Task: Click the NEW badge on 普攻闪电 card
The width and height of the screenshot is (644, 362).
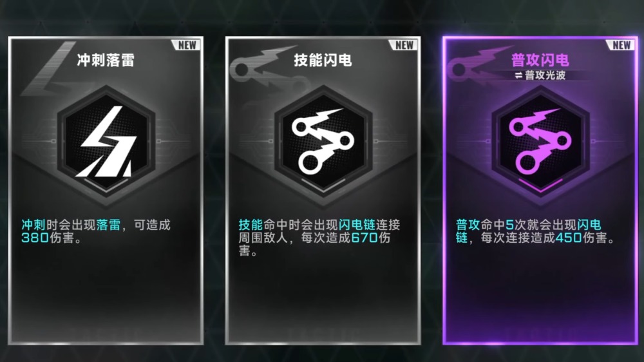Action: [x=621, y=45]
